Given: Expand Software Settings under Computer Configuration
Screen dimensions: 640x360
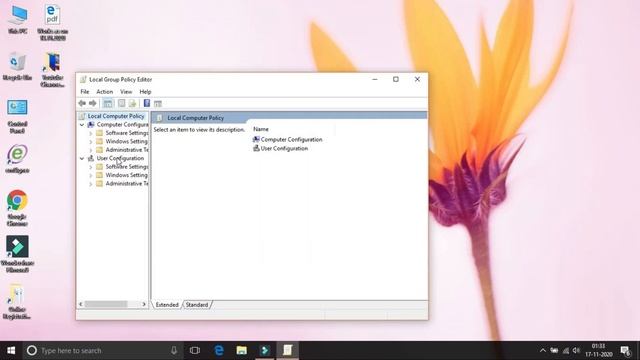Looking at the screenshot, I should 91,133.
